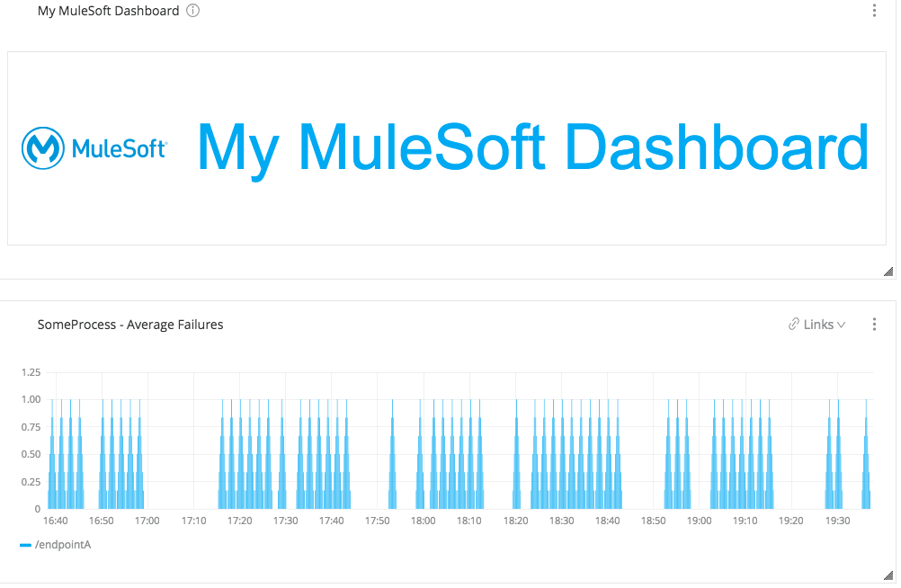Click the MuleSoft logo image
Viewport: 901px width, 588px height.
[x=94, y=147]
